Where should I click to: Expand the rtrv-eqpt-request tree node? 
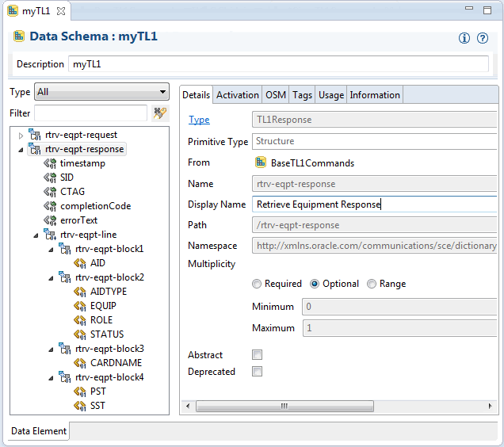tap(21, 136)
